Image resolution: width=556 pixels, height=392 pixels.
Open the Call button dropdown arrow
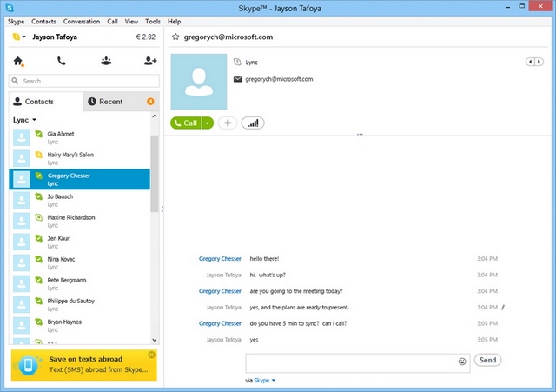coord(208,123)
